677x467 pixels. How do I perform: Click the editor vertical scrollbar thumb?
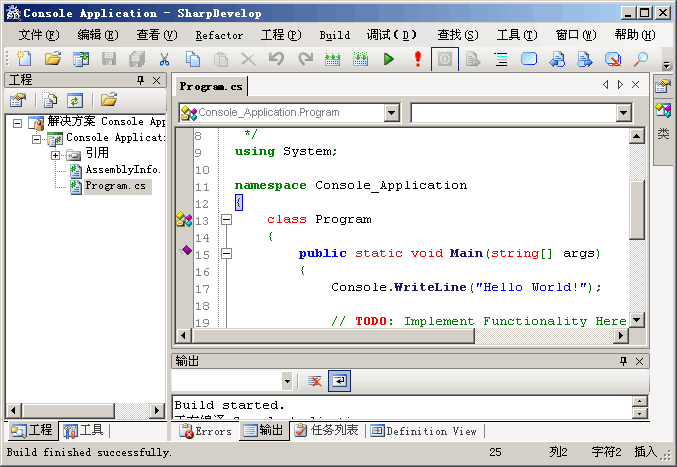point(637,210)
